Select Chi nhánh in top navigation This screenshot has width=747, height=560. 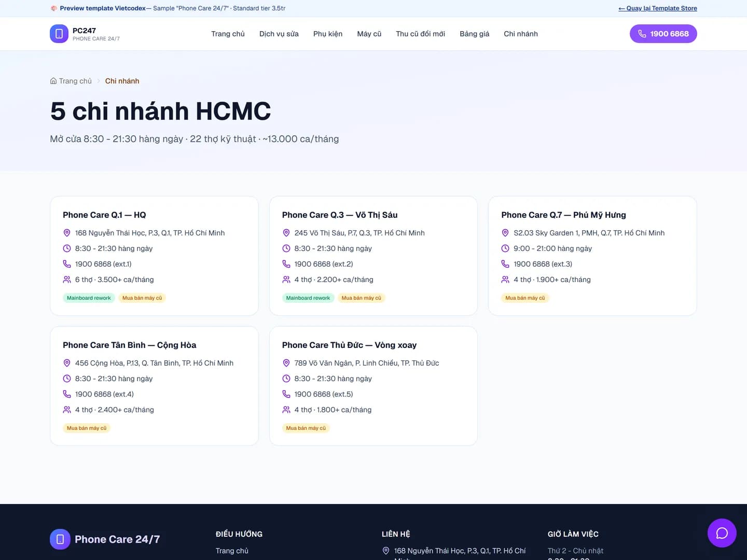tap(521, 34)
